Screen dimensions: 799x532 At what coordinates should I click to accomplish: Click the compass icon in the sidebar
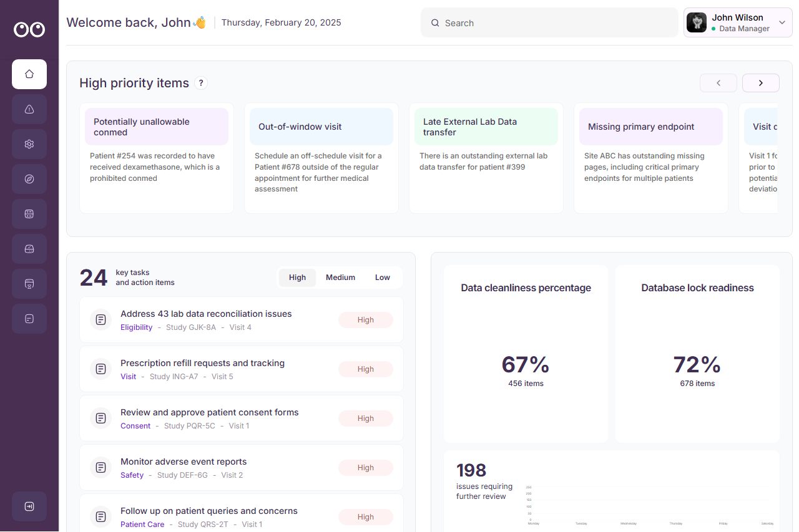pyautogui.click(x=29, y=179)
